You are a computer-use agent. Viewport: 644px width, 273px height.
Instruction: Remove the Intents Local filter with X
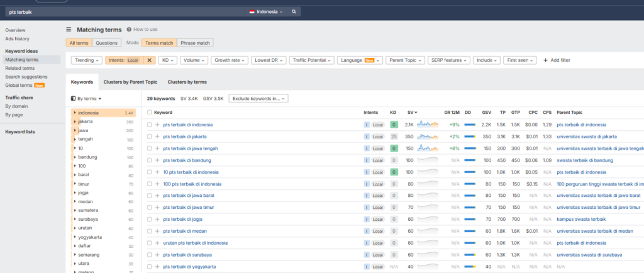[150, 60]
